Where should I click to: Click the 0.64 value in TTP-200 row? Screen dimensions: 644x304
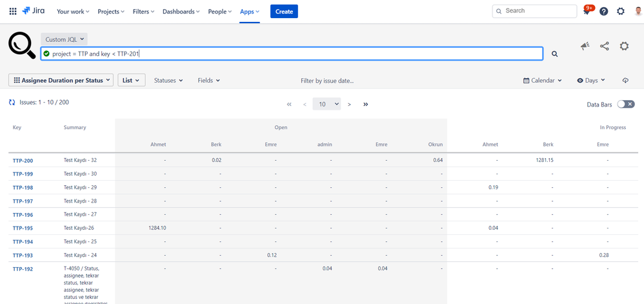(x=438, y=160)
